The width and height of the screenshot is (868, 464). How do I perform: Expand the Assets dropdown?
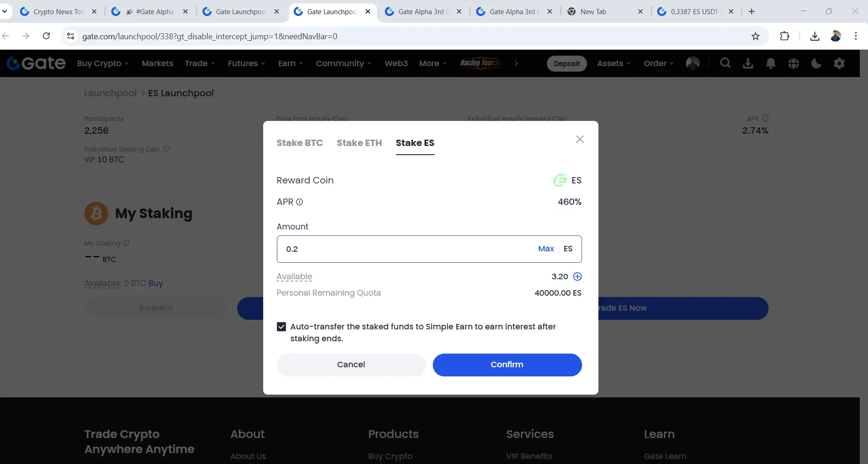click(613, 63)
